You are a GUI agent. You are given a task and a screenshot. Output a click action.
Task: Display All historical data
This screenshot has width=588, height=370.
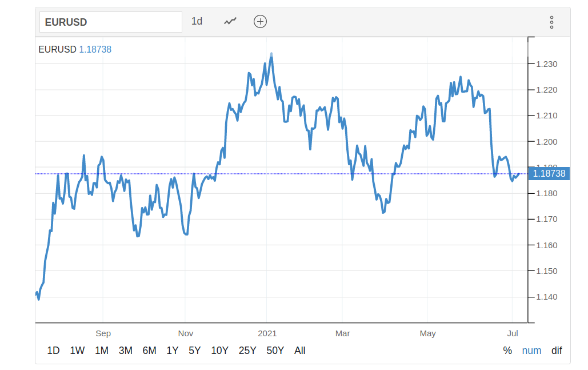299,351
